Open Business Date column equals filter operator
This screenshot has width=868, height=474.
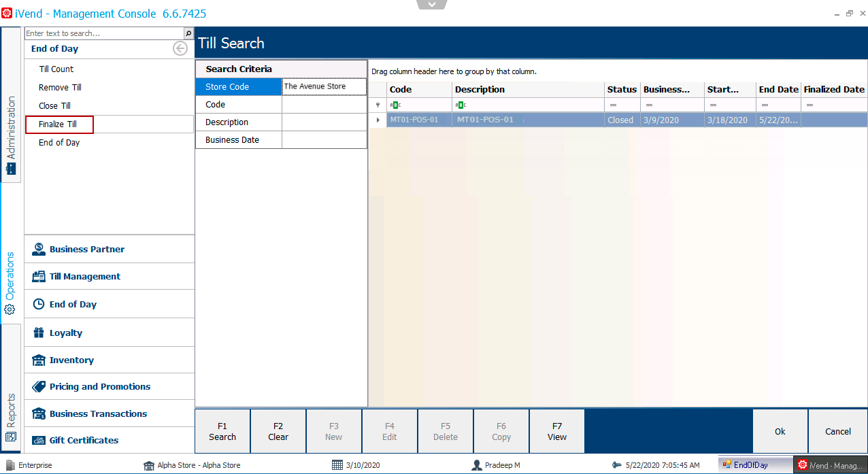(x=649, y=105)
